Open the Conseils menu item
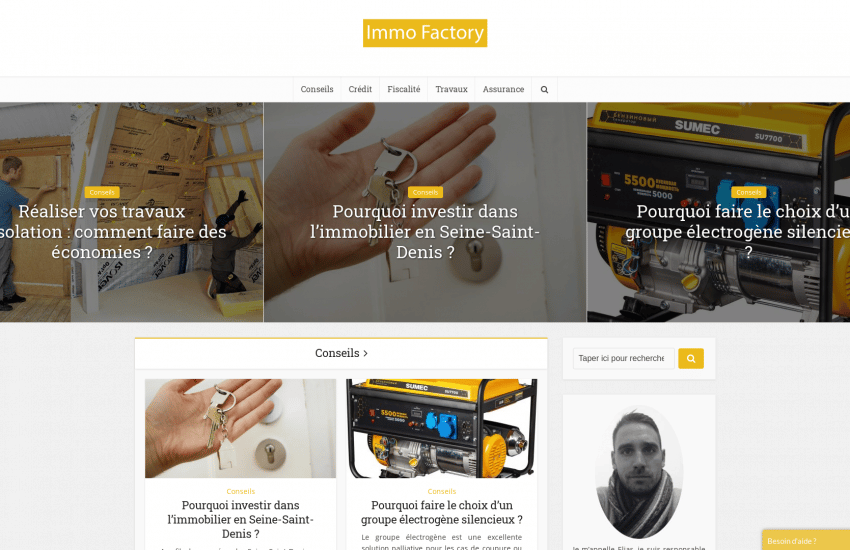 [x=317, y=89]
